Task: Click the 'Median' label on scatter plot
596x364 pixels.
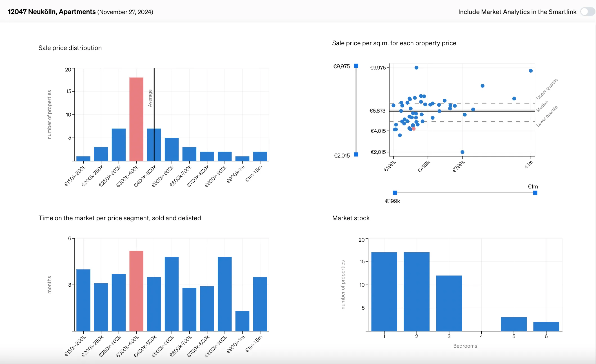Action: [542, 106]
